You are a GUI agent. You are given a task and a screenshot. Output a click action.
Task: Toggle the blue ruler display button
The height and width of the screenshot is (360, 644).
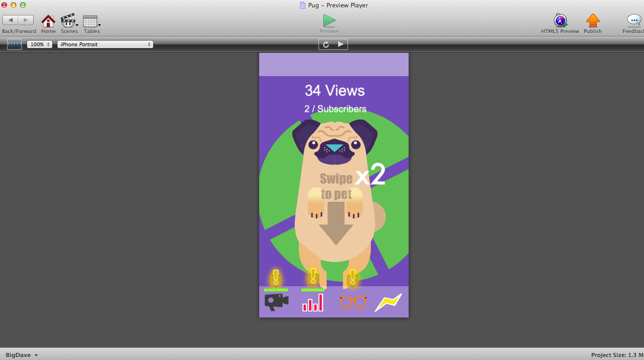pyautogui.click(x=14, y=44)
